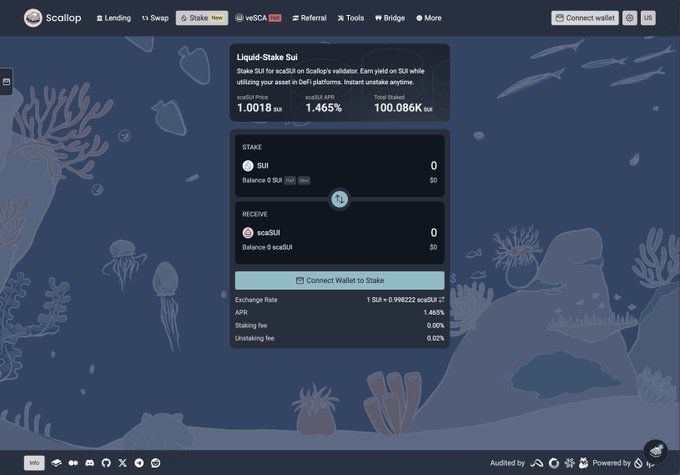Open the GitHub link icon
This screenshot has height=475, width=680.
pos(106,463)
